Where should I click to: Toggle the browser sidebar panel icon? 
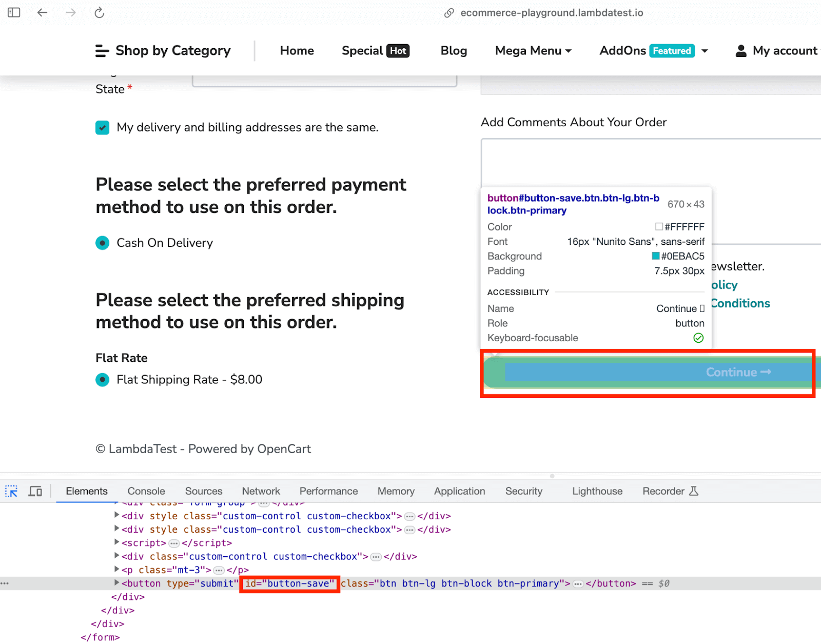14,12
